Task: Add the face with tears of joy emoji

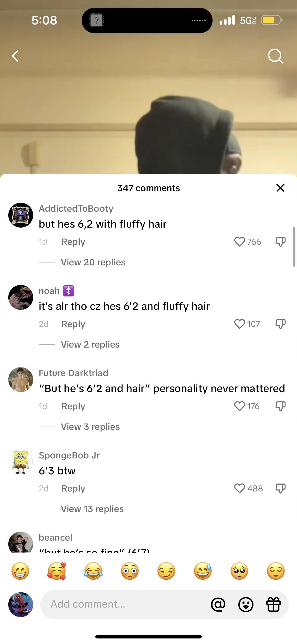Action: (93, 571)
